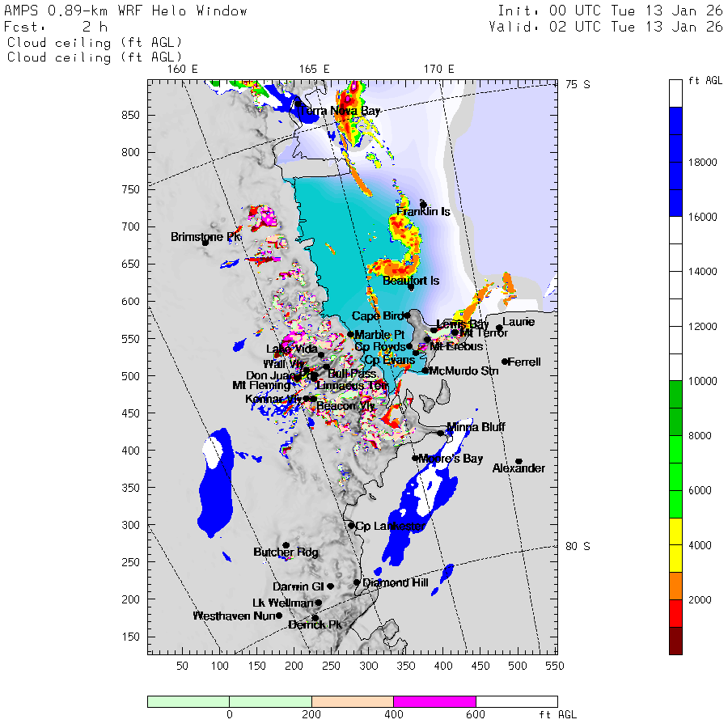Click the title 'AMPS 0.89-km WRF Helo Window'
Viewport: 728px width, 728px height.
[126, 11]
